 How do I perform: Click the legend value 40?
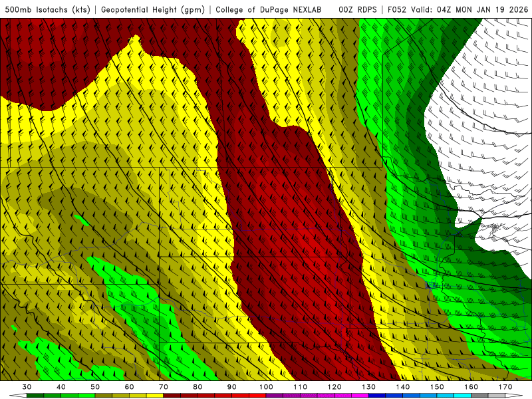tap(61, 387)
